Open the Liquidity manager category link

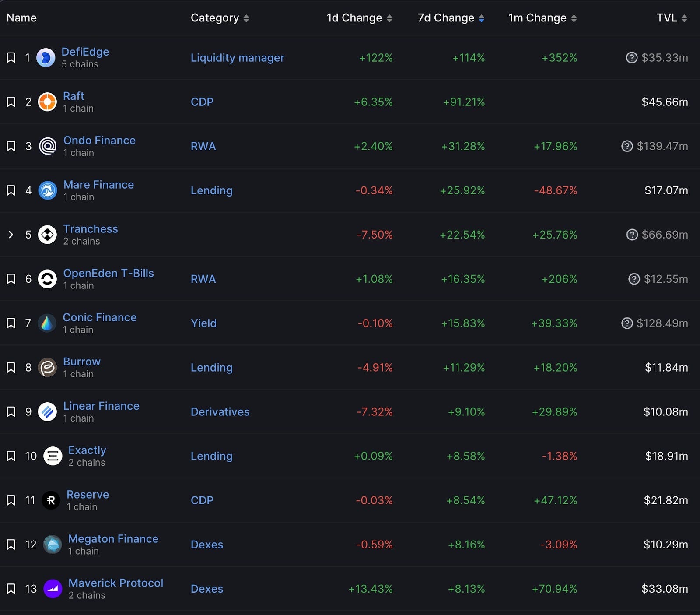click(x=237, y=58)
